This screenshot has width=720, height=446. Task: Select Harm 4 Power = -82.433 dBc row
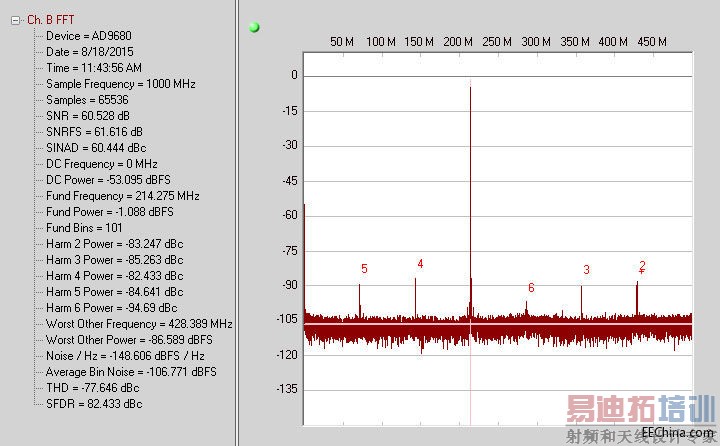click(115, 276)
